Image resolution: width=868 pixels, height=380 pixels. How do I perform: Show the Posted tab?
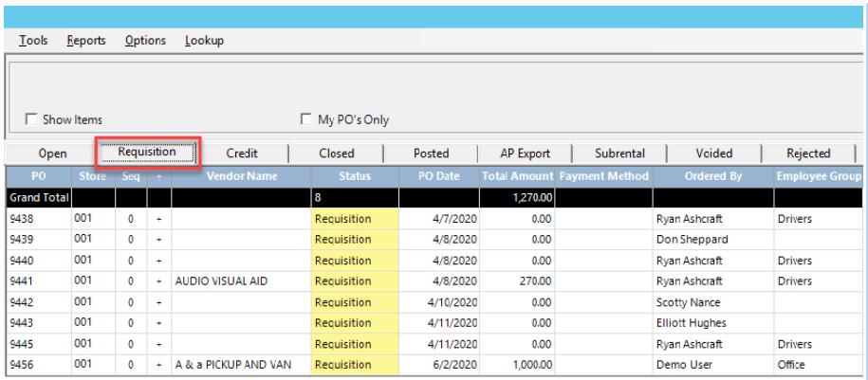point(431,154)
